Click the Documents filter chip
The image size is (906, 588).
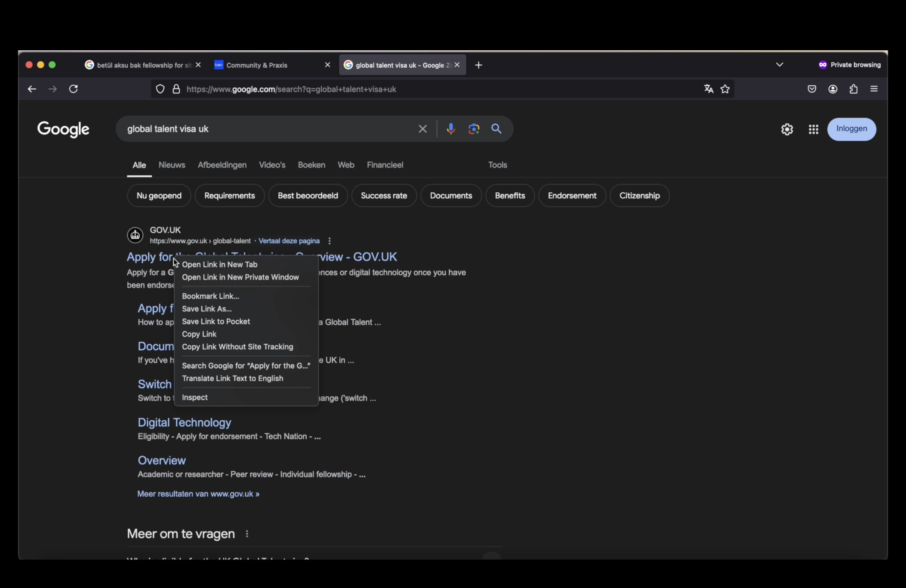[451, 196]
